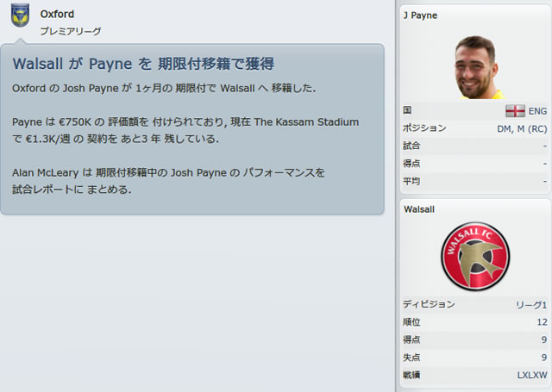Select the 失点 9 goals conceded row
The image size is (552, 392).
pyautogui.click(x=475, y=358)
